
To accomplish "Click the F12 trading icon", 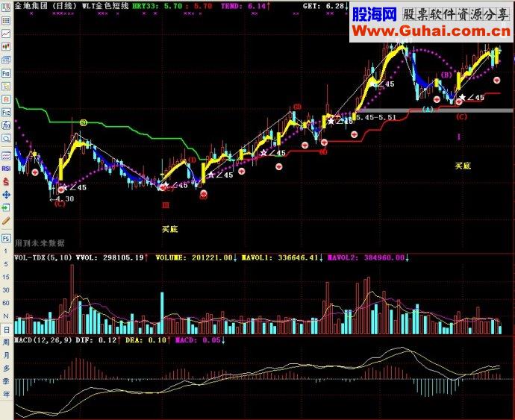I will (x=6, y=113).
